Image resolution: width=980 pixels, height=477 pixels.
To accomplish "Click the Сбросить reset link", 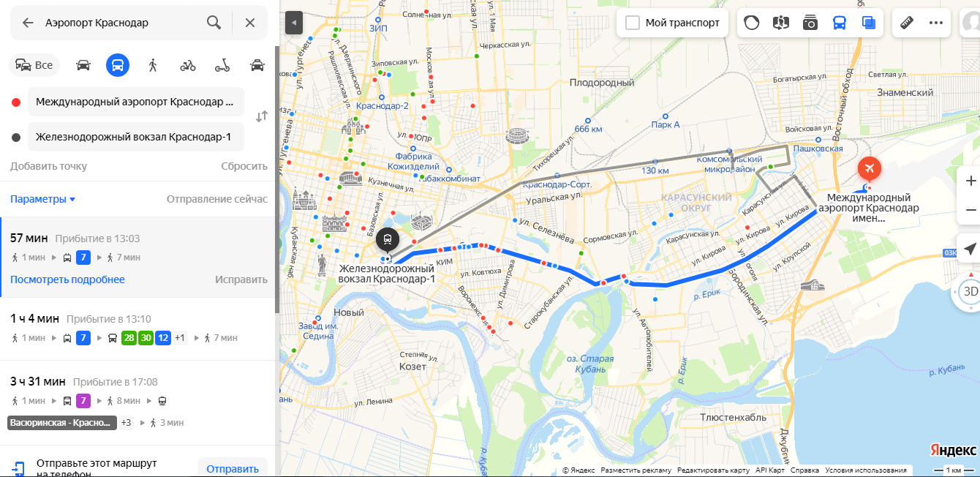I will coord(244,166).
